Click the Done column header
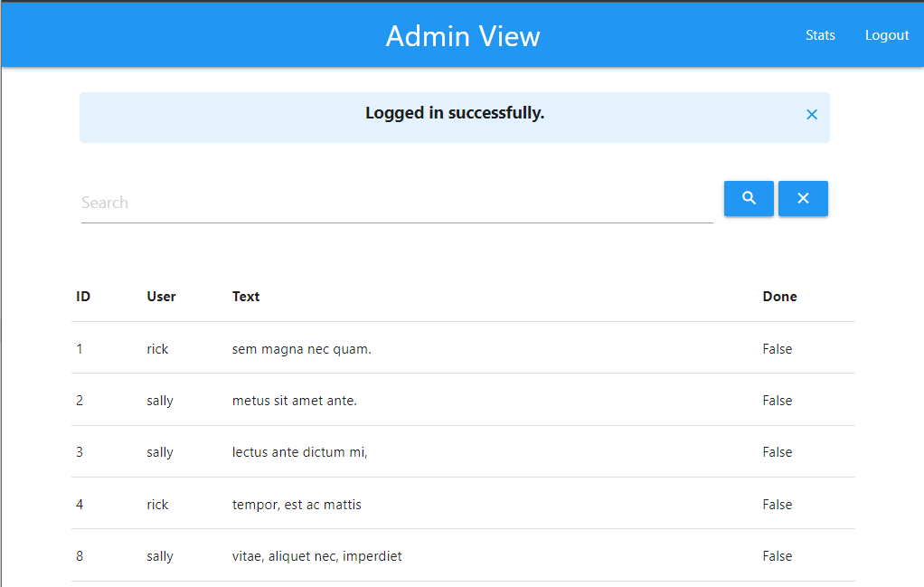The image size is (924, 587). click(779, 296)
